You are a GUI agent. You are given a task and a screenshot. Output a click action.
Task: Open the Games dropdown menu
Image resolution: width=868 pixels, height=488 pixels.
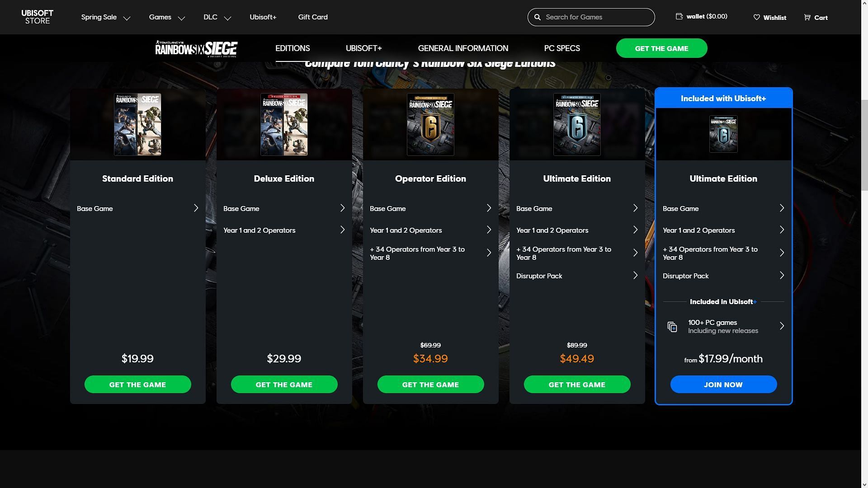pos(166,17)
